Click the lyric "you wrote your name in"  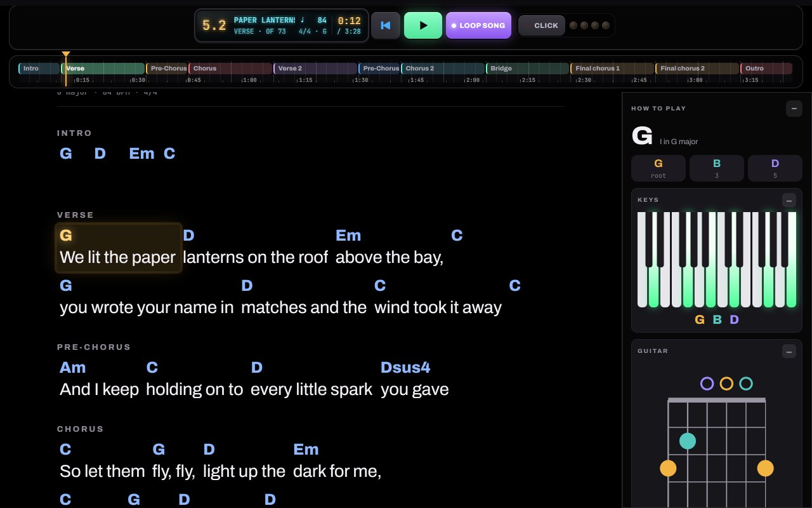pos(147,307)
